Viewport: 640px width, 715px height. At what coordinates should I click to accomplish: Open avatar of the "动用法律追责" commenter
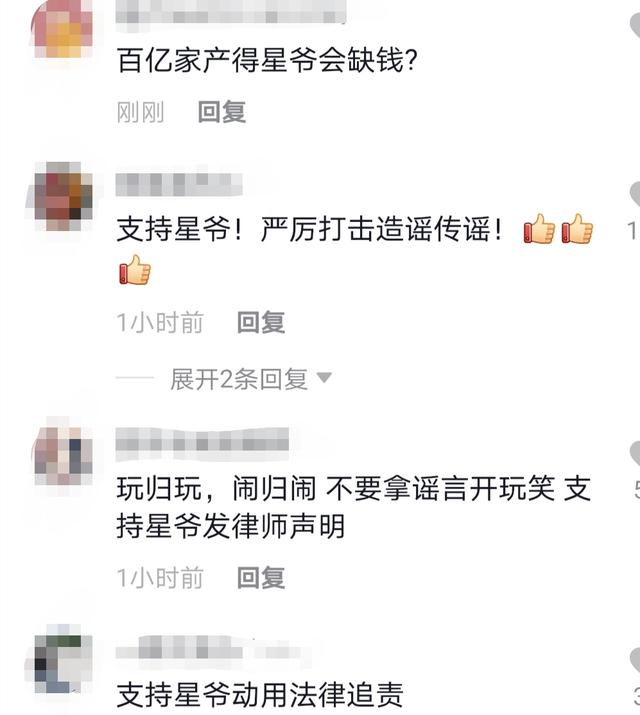tap(63, 659)
